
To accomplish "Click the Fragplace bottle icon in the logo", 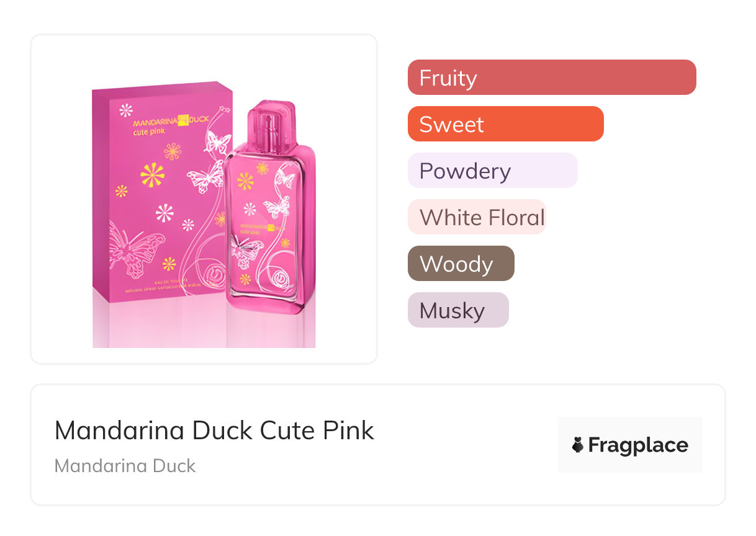I will [578, 445].
